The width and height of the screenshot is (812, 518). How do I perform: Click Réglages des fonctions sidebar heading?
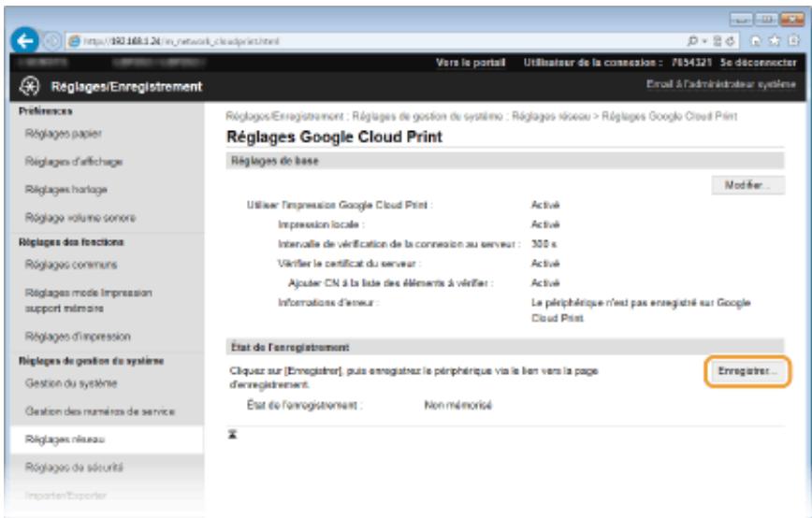coord(71,241)
